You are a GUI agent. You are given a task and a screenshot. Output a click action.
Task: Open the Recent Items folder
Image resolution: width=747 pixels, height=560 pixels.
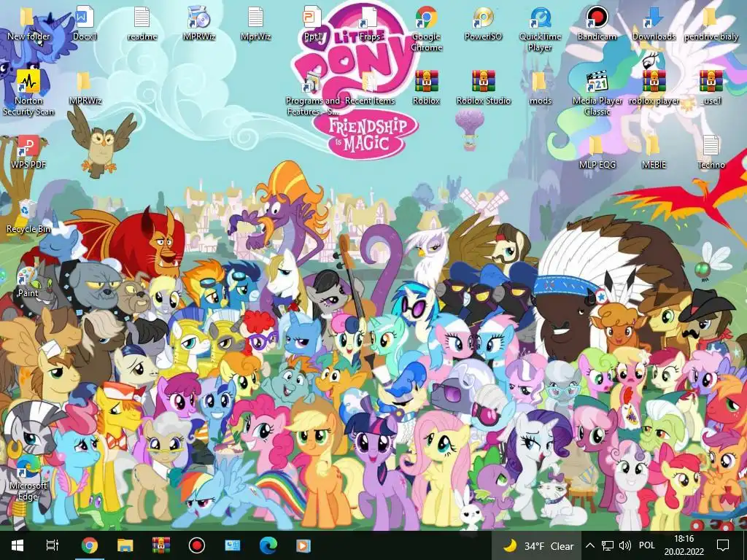369,87
